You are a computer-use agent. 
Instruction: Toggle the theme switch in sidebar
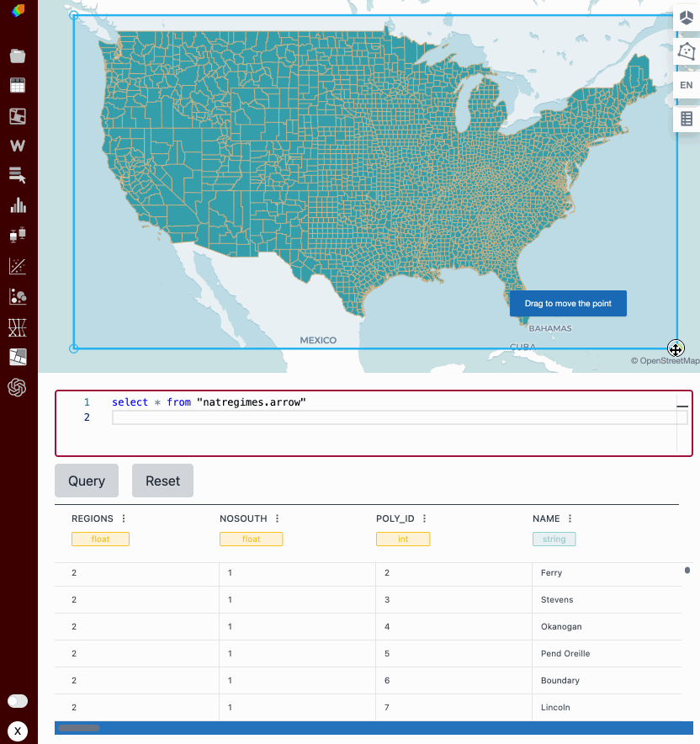pyautogui.click(x=18, y=701)
